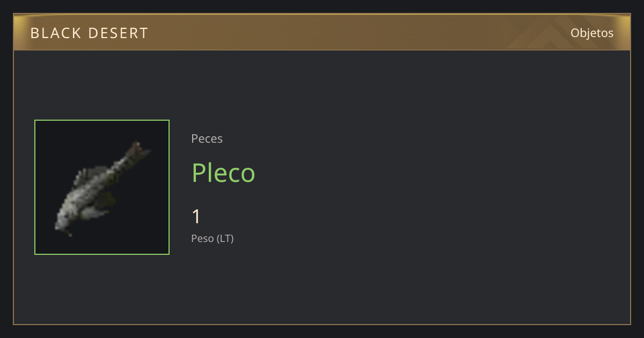Screen dimensions: 644x338
Task: Click the empty dark card area right of Pleco
Action: pyautogui.click(x=429, y=173)
